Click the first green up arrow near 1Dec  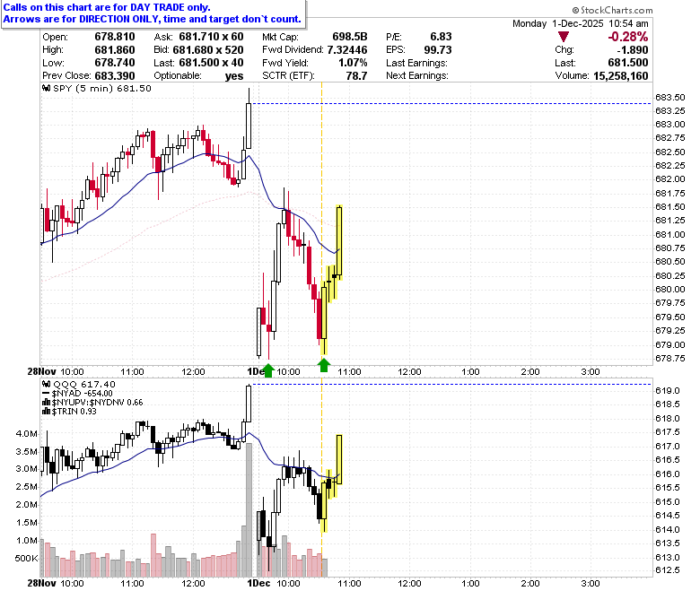(268, 370)
